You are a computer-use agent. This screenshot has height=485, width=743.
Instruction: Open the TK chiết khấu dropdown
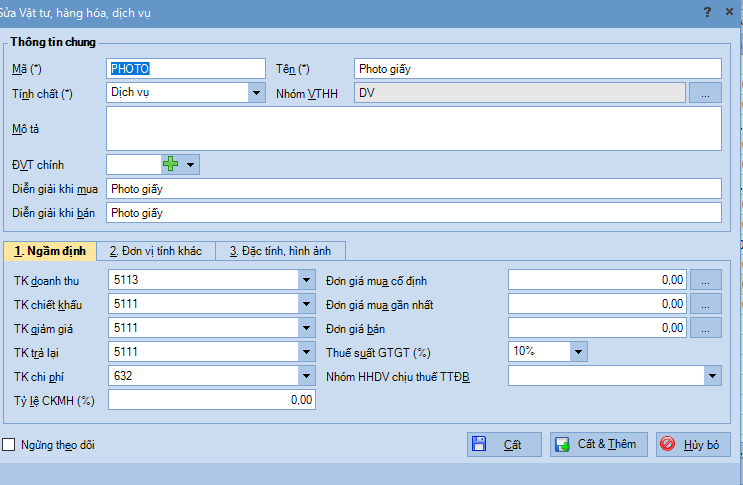(307, 304)
